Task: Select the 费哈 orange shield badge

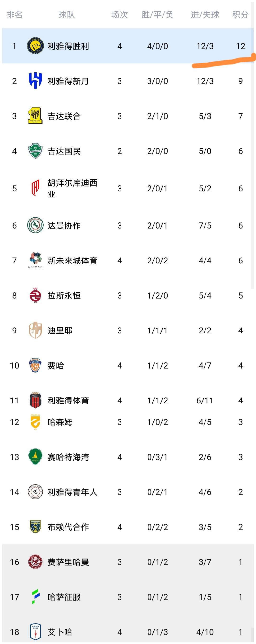Action: pos(35,365)
